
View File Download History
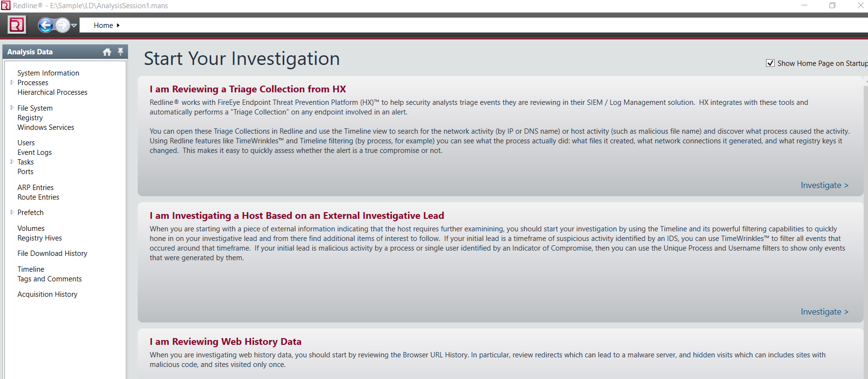pos(52,253)
